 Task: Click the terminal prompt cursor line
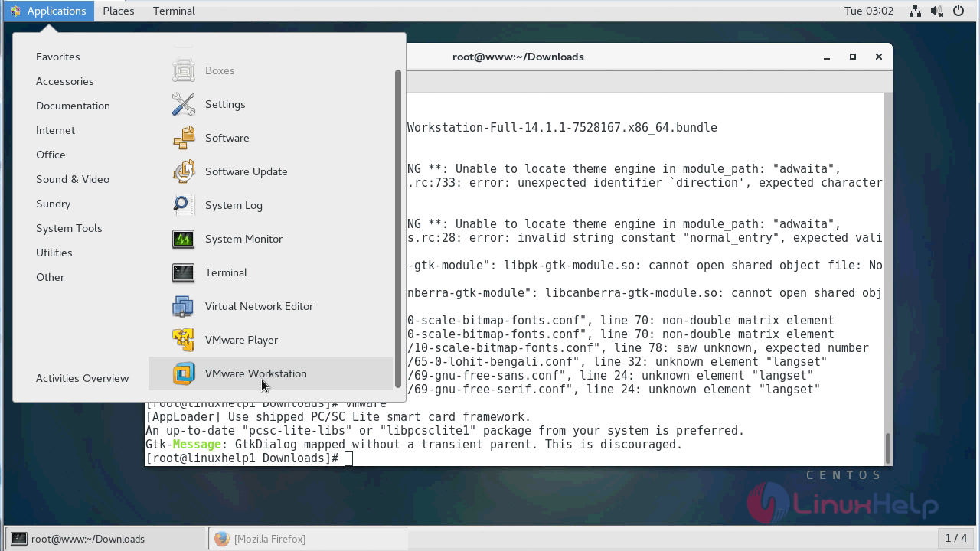(x=250, y=458)
